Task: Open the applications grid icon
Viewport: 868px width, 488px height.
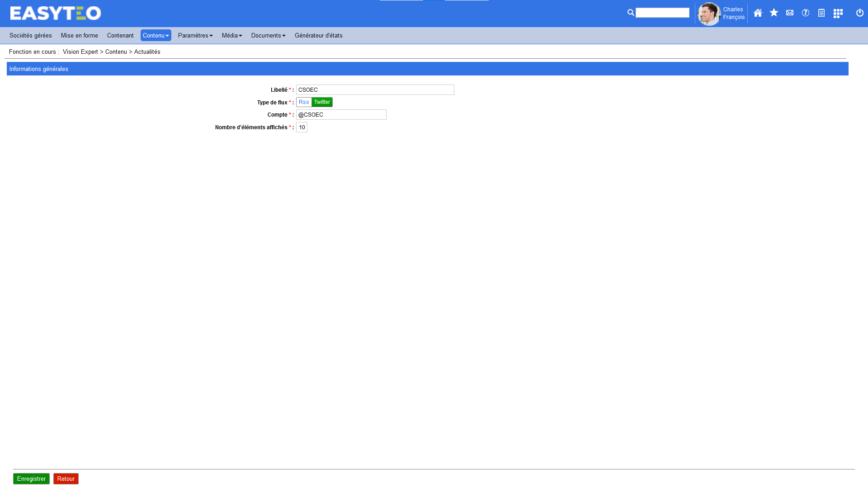Action: click(838, 14)
